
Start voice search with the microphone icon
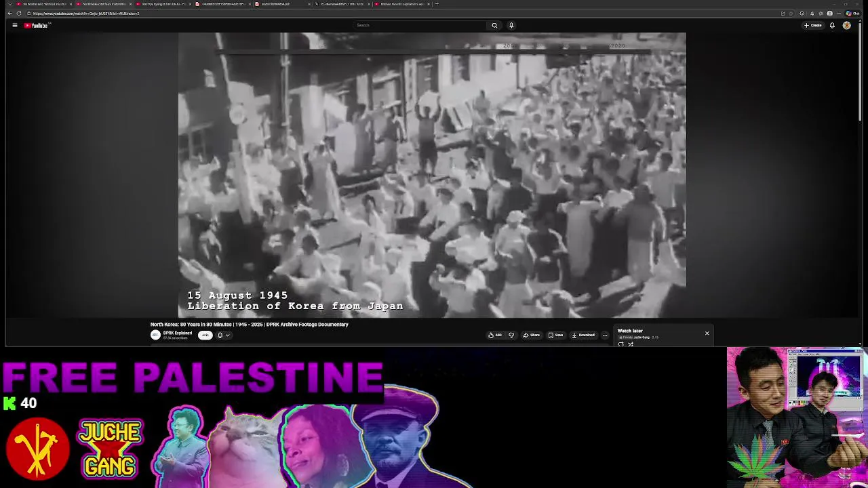pos(511,25)
